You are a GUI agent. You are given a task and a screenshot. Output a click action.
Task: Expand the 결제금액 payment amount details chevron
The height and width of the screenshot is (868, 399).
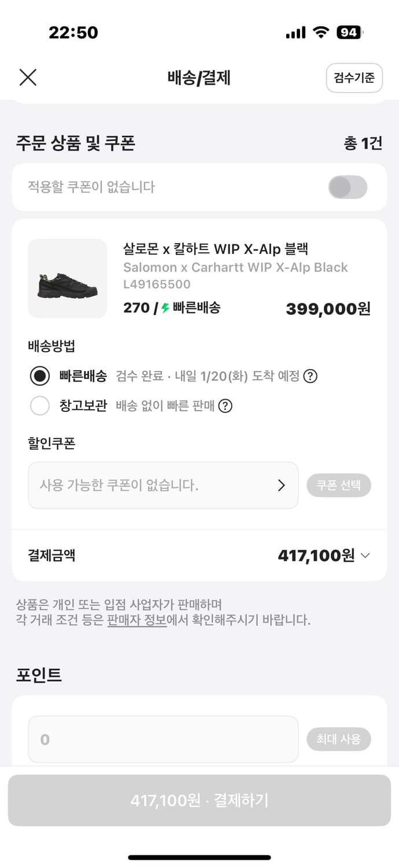(365, 556)
